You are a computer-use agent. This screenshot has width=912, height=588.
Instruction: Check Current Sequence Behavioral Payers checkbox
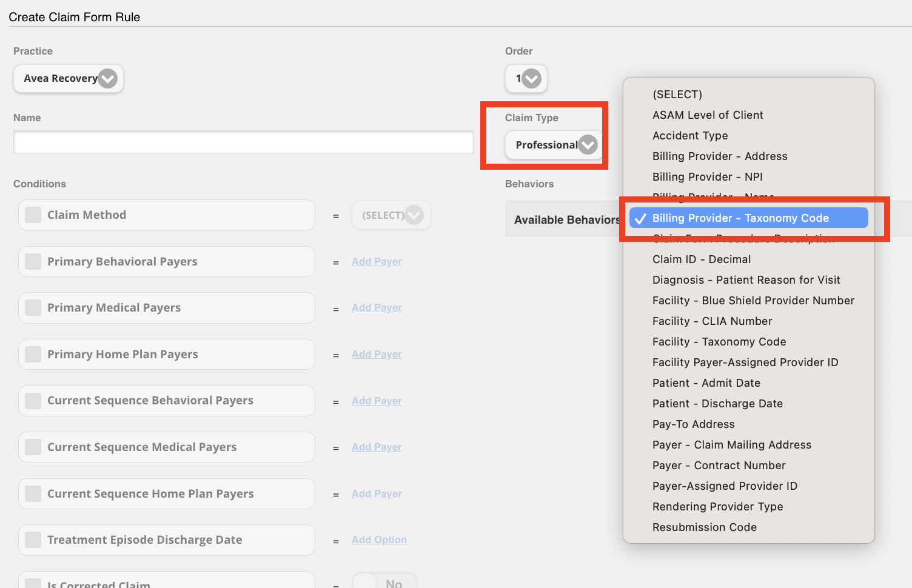click(33, 401)
